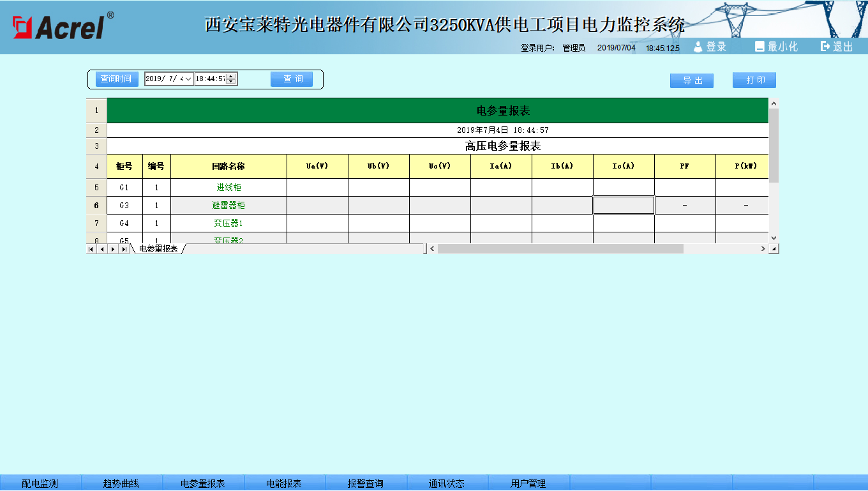This screenshot has height=491, width=868.
Task: Click the G3 cabinet number cell
Action: (124, 206)
